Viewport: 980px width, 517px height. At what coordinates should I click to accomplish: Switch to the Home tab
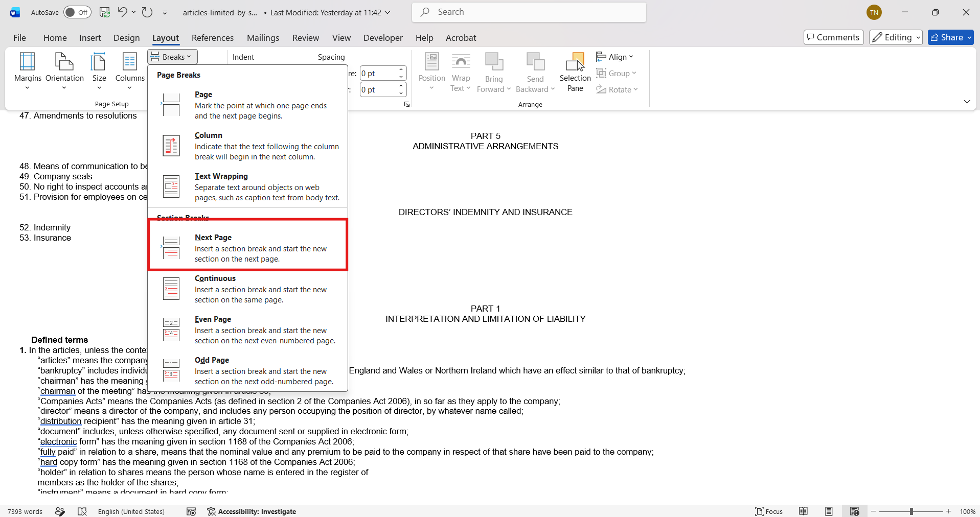tap(55, 38)
